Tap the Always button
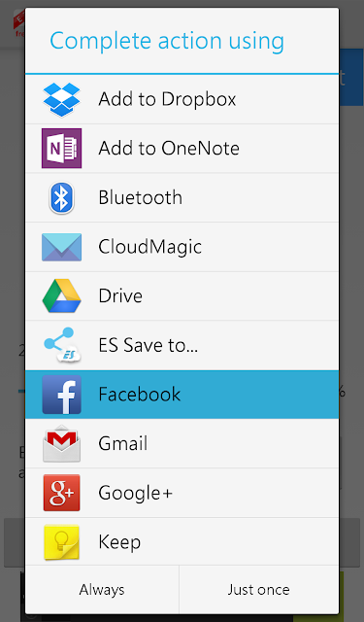Screen dimensions: 364x622 [102, 590]
